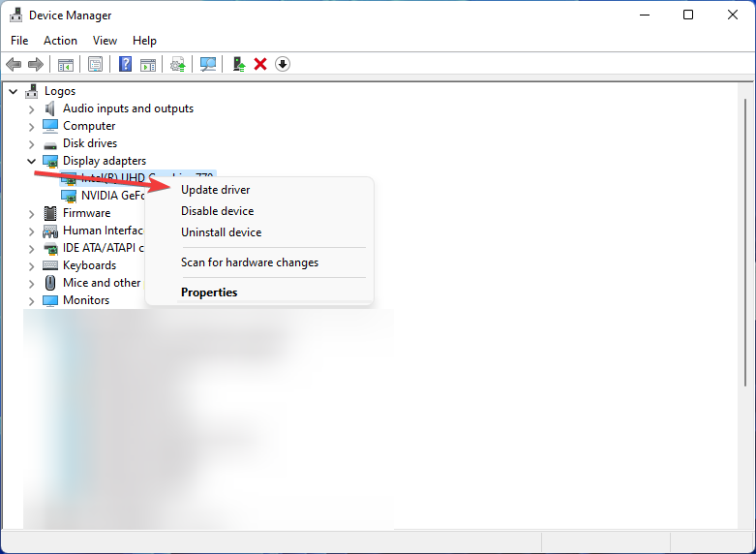Viewport: 756px width, 554px height.
Task: Click the Display adapters category icon
Action: coord(50,161)
